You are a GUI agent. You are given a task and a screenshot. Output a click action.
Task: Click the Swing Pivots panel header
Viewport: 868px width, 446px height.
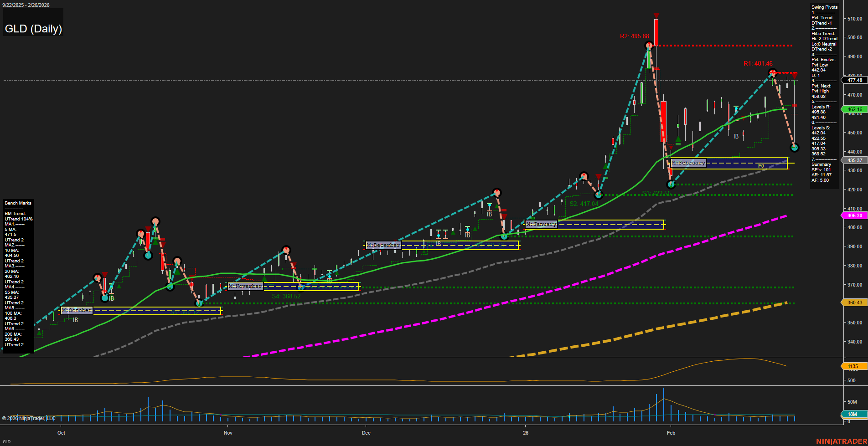824,7
